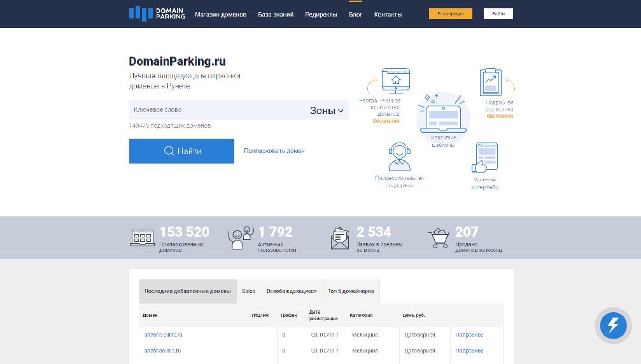Open the lightning bolt chat widget
The height and width of the screenshot is (364, 641).
(613, 326)
